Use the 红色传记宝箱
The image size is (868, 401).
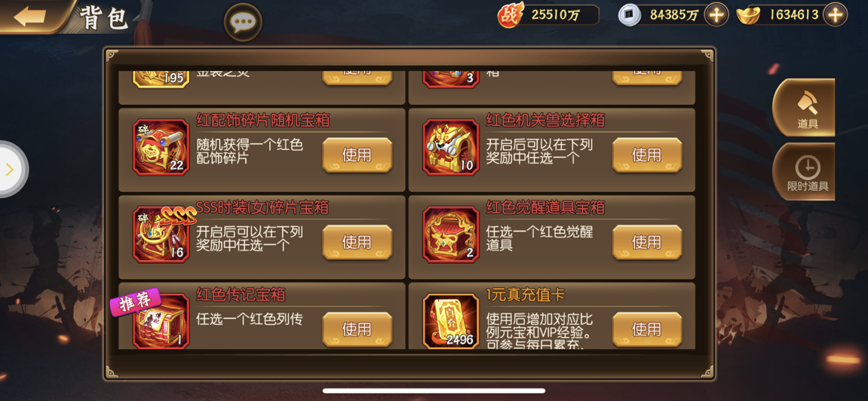click(357, 329)
